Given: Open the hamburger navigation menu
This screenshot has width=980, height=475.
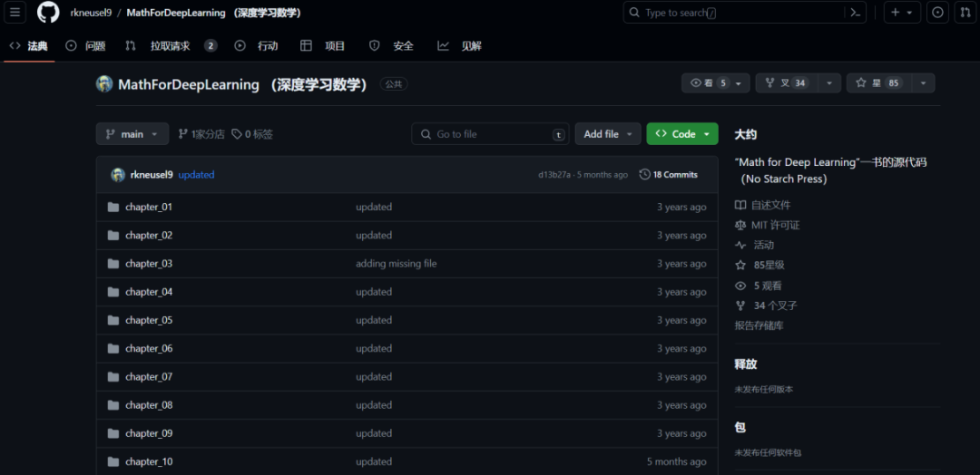Looking at the screenshot, I should click(15, 13).
